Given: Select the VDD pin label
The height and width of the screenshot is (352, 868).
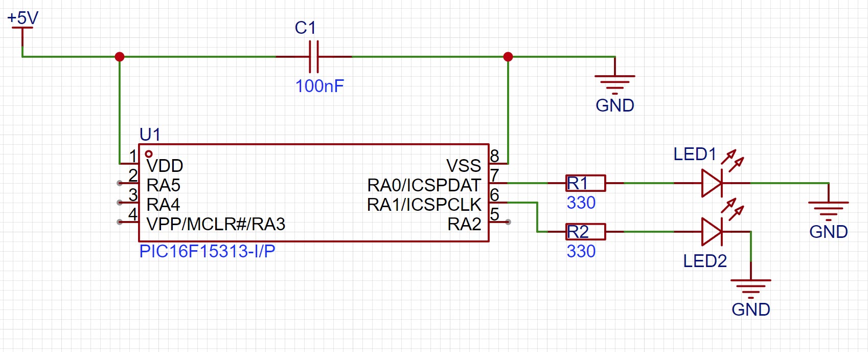Looking at the screenshot, I should click(x=165, y=166).
